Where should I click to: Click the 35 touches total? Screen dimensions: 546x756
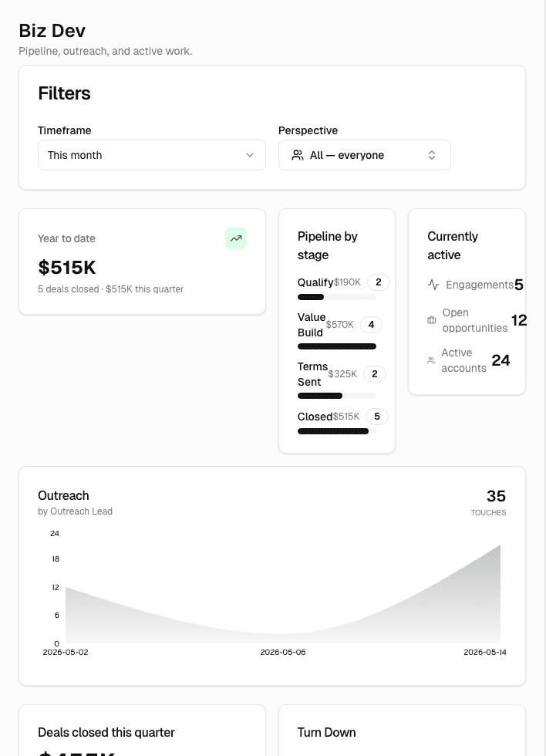pyautogui.click(x=496, y=496)
